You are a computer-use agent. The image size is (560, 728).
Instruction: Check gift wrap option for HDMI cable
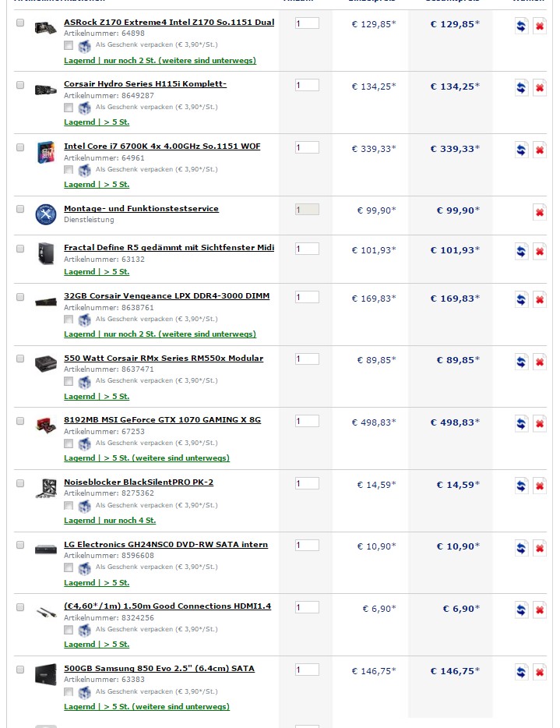pyautogui.click(x=69, y=630)
